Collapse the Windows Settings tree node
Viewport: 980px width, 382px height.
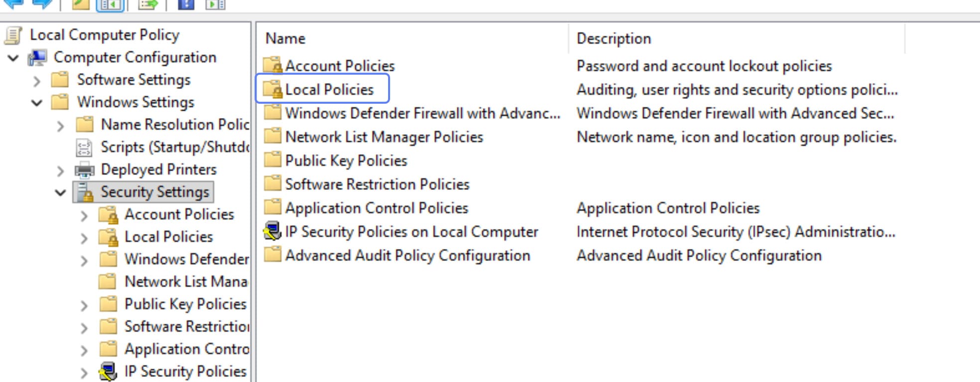point(37,103)
